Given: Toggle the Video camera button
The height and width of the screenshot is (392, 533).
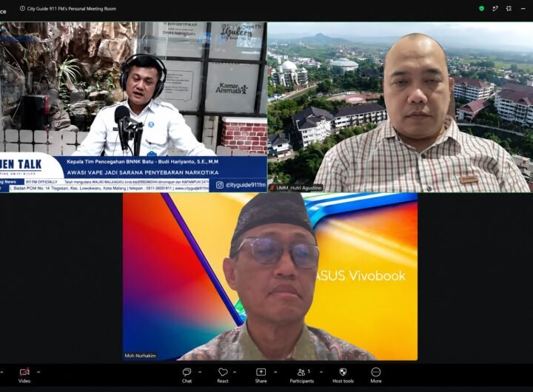Looking at the screenshot, I should click(x=24, y=375).
